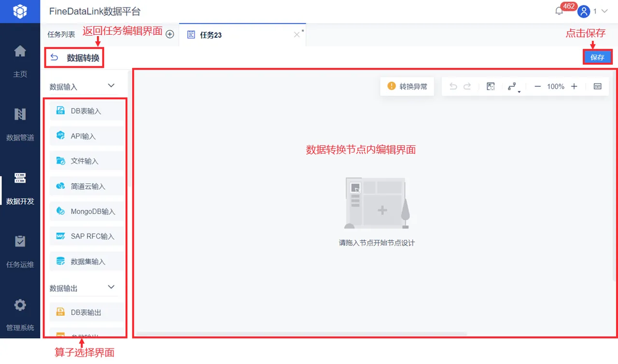The height and width of the screenshot is (364, 618).
Task: Zoom out with the minus icon
Action: tap(537, 86)
